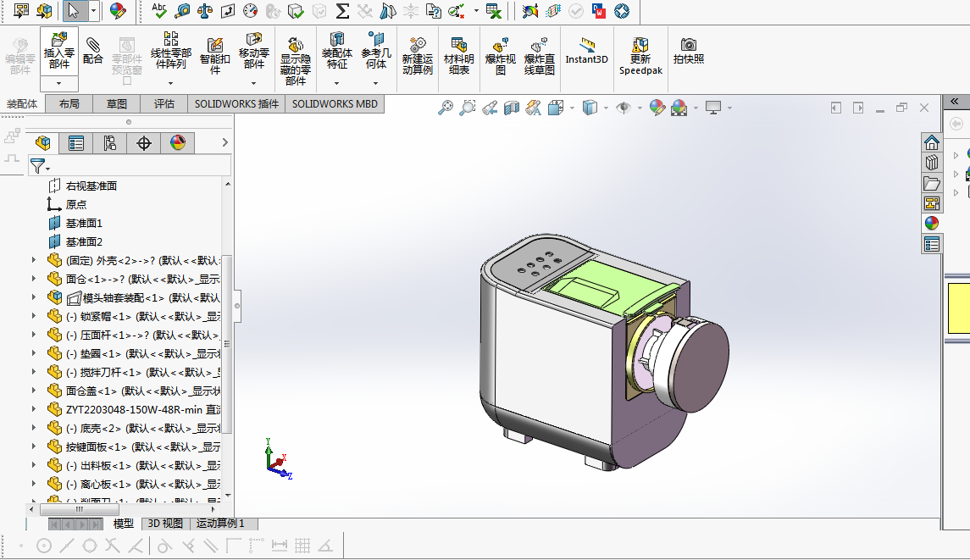Click the Zoom to Area icon
The width and height of the screenshot is (970, 560).
click(x=468, y=108)
